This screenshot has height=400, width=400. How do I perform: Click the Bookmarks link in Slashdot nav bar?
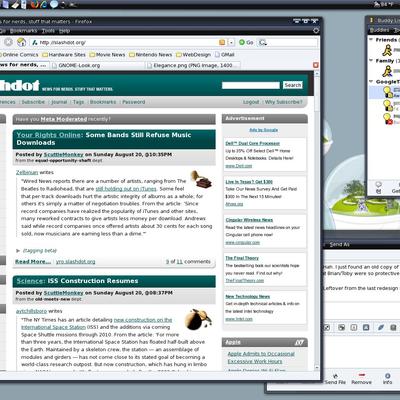coord(103,102)
